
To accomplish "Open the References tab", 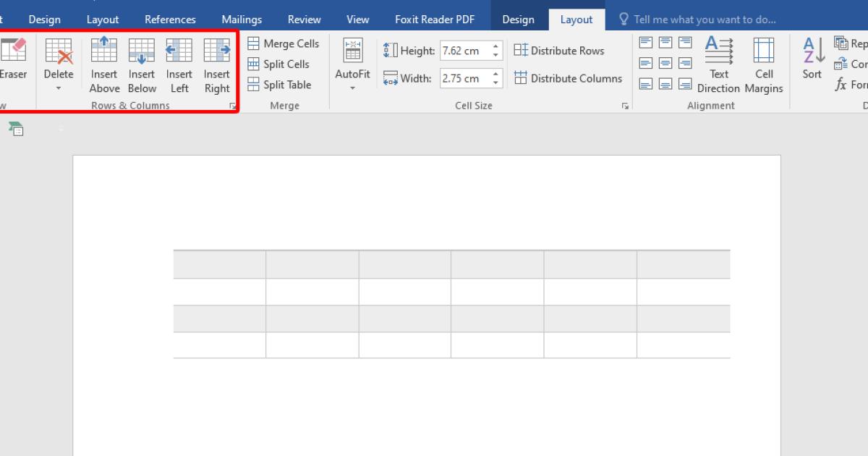I will 170,20.
